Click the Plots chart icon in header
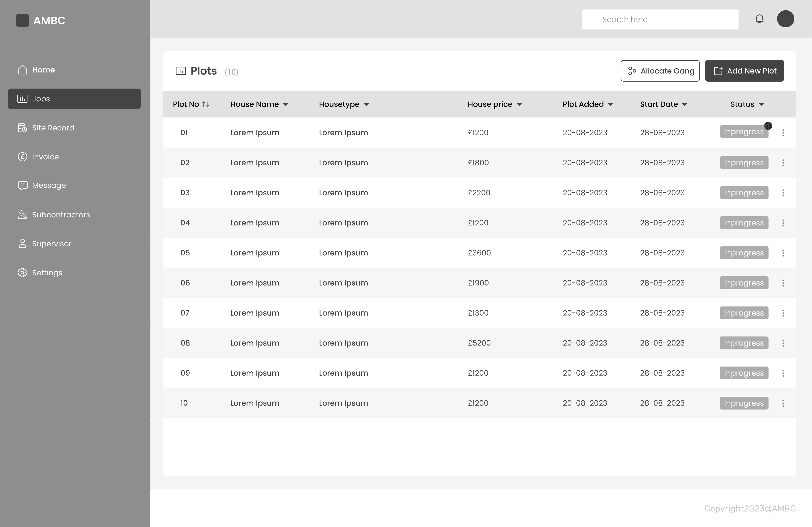Image resolution: width=812 pixels, height=527 pixels. (180, 71)
